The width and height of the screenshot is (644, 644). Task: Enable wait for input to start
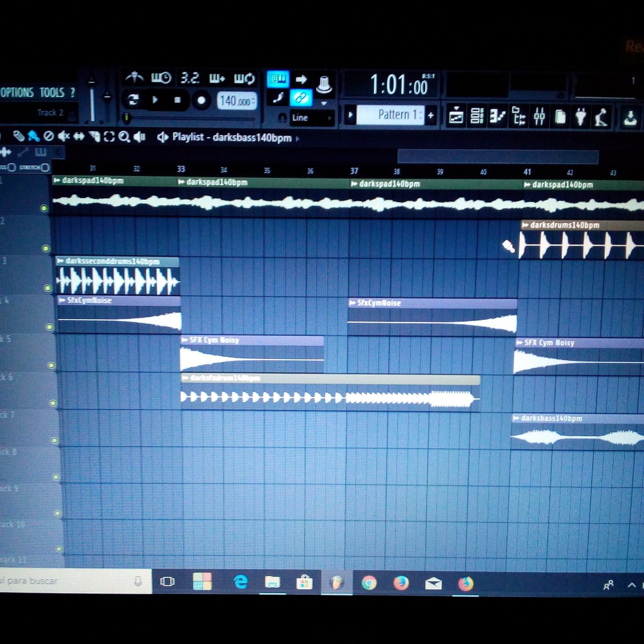pyautogui.click(x=160, y=78)
